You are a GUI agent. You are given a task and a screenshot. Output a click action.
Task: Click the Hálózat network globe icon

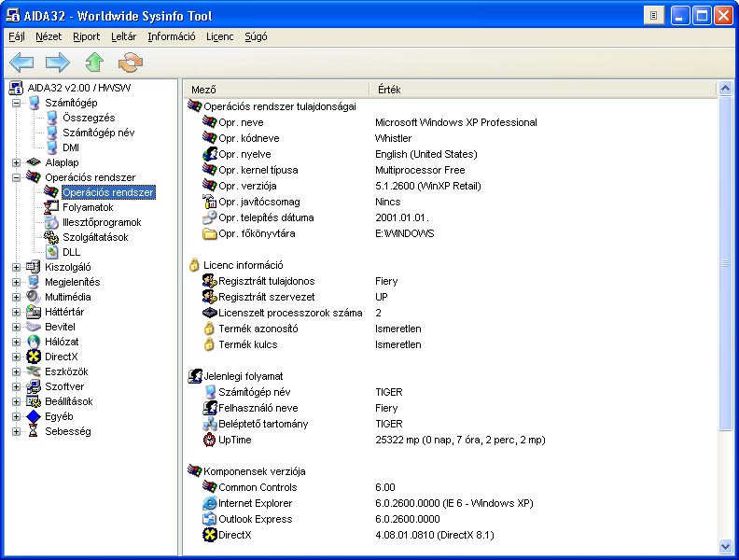(34, 342)
